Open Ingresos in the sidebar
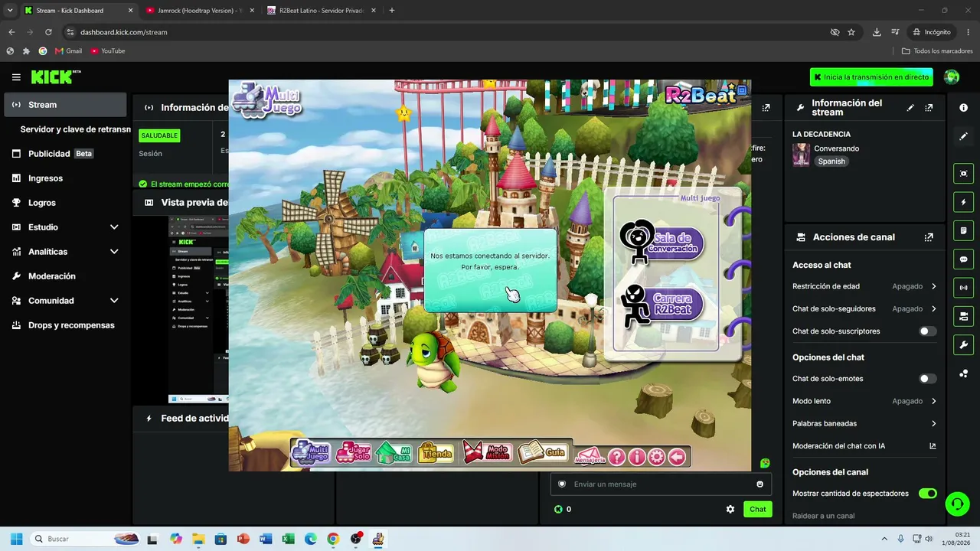980x551 pixels. pos(65,178)
